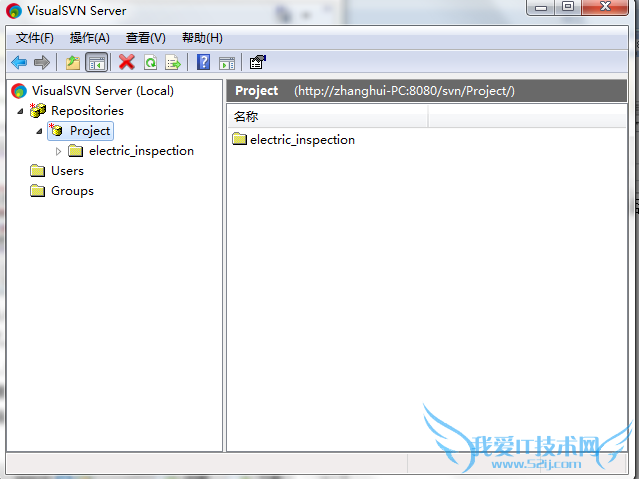
Task: Select Repositories in the tree
Action: [87, 110]
